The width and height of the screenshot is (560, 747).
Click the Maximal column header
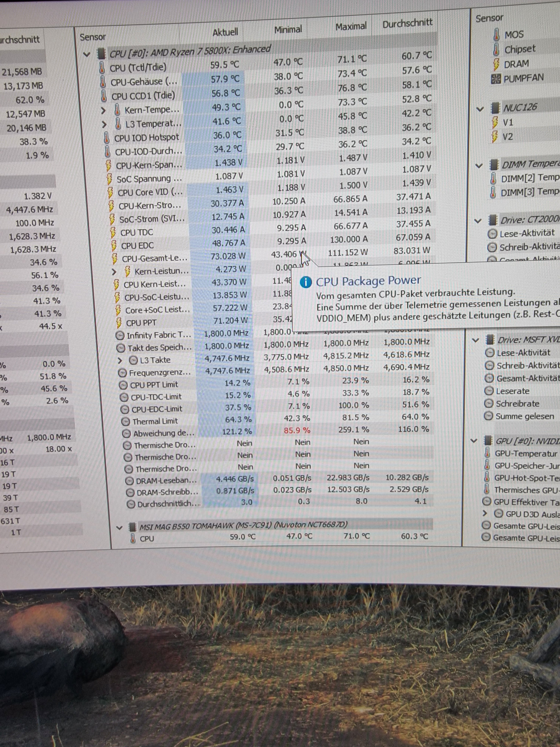[x=351, y=26]
